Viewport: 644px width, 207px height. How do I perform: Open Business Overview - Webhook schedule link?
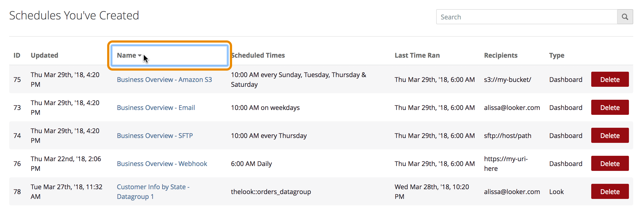tap(162, 164)
